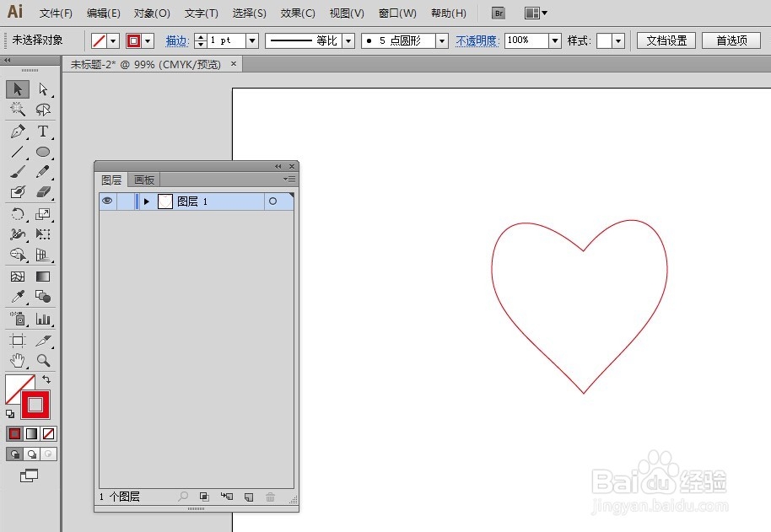Viewport: 771px width, 532px height.
Task: Open 样式 graphic style dropdown
Action: click(618, 40)
